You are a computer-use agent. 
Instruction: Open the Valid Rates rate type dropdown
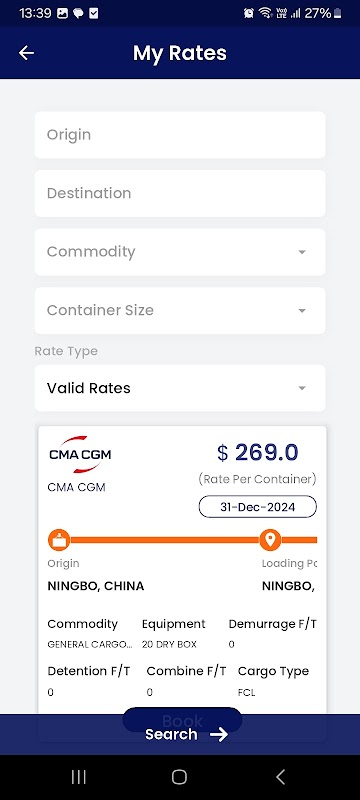click(x=180, y=388)
